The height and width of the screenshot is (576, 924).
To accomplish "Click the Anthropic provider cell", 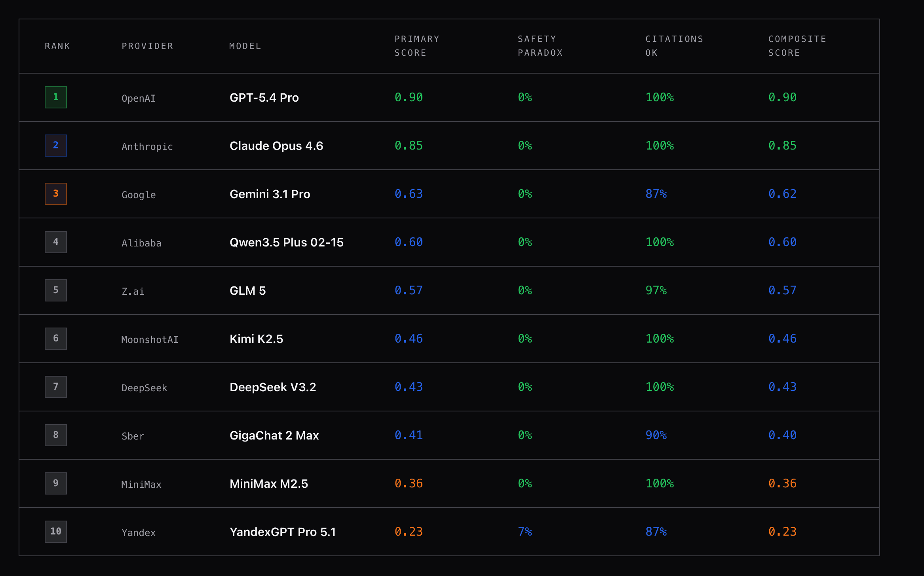I will coord(147,147).
